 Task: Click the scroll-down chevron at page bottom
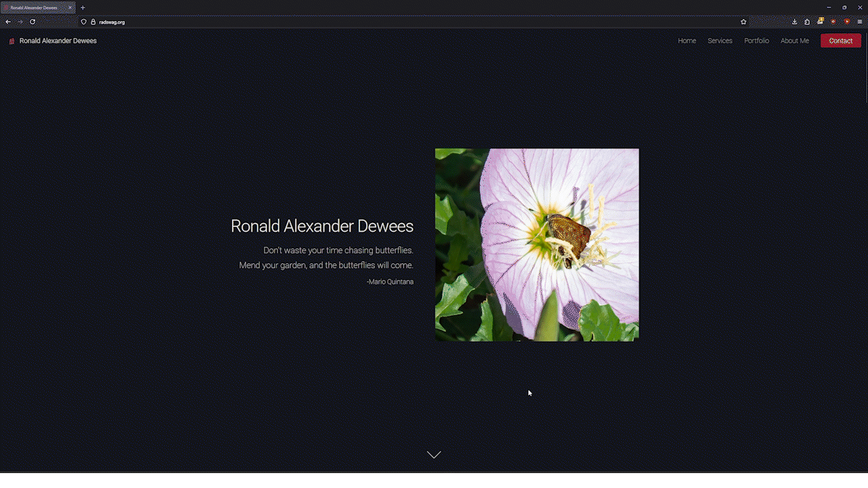click(x=434, y=455)
